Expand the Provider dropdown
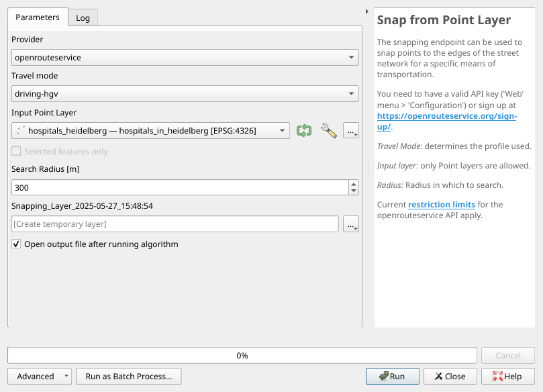543x392 pixels. point(352,58)
